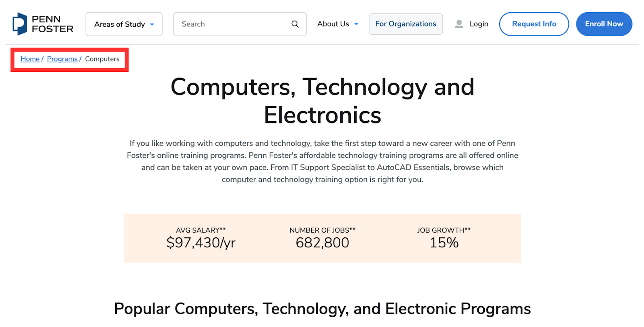
Task: Click the AVG SALARY statistic value
Action: coord(201,242)
